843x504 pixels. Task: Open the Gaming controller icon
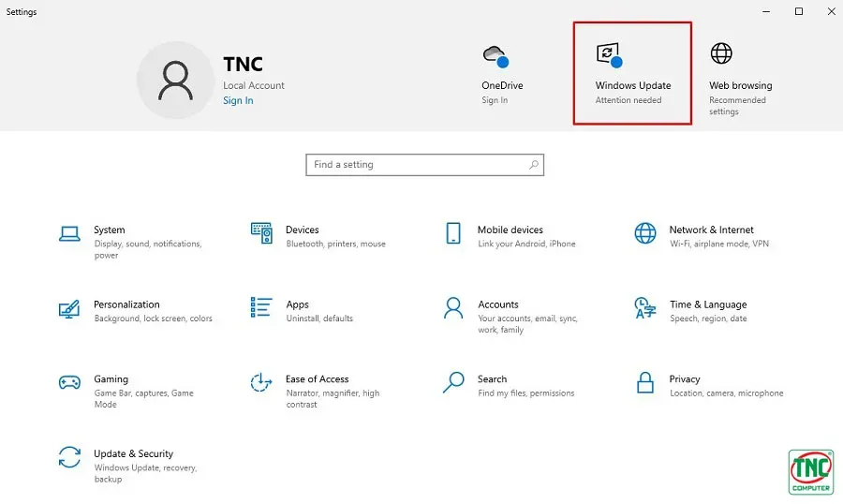[69, 382]
